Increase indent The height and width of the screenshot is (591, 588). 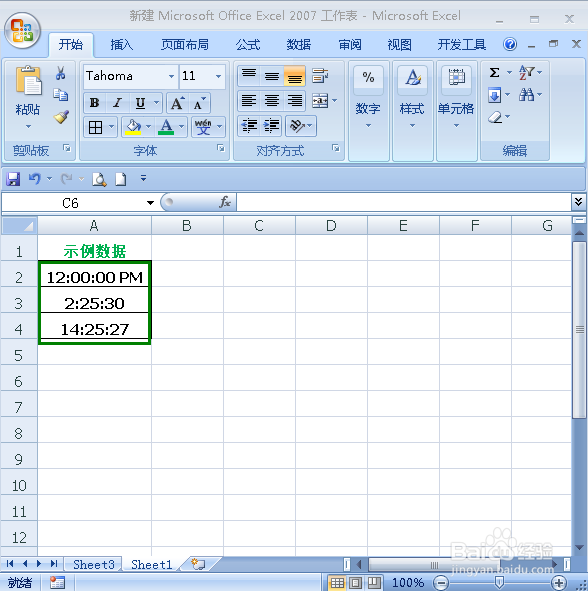tap(272, 126)
